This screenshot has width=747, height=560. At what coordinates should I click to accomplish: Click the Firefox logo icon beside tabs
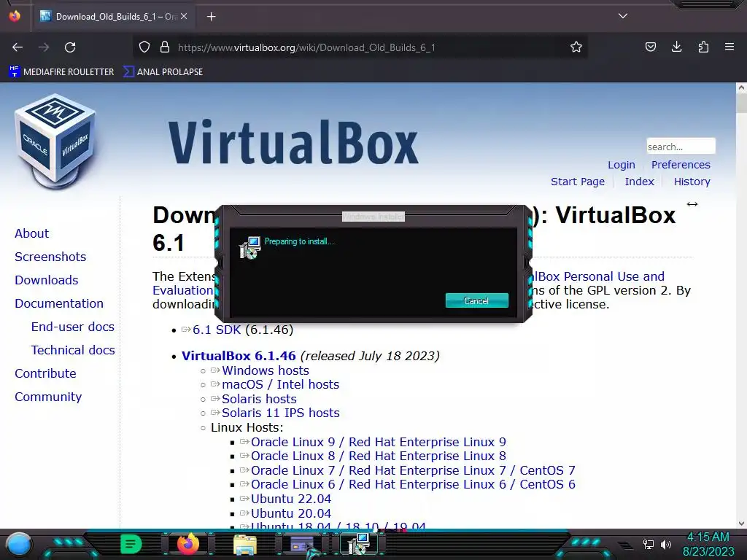(15, 16)
